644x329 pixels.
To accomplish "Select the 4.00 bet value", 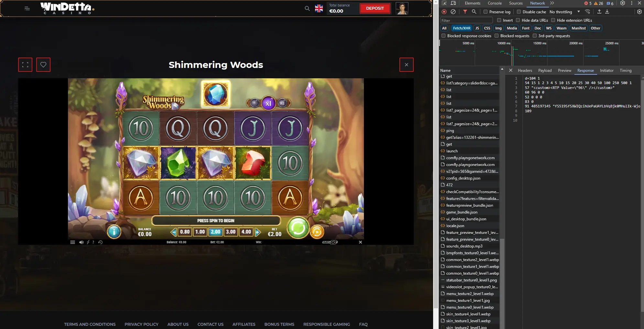I will click(246, 232).
